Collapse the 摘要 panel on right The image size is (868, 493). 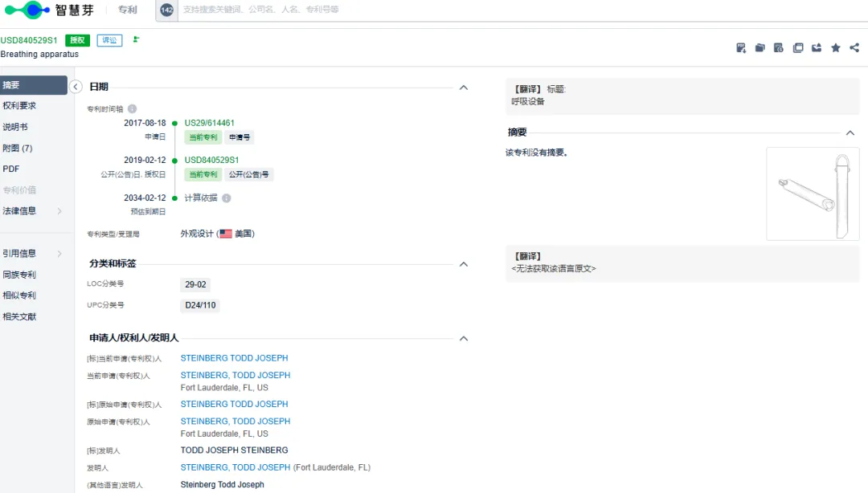click(850, 132)
